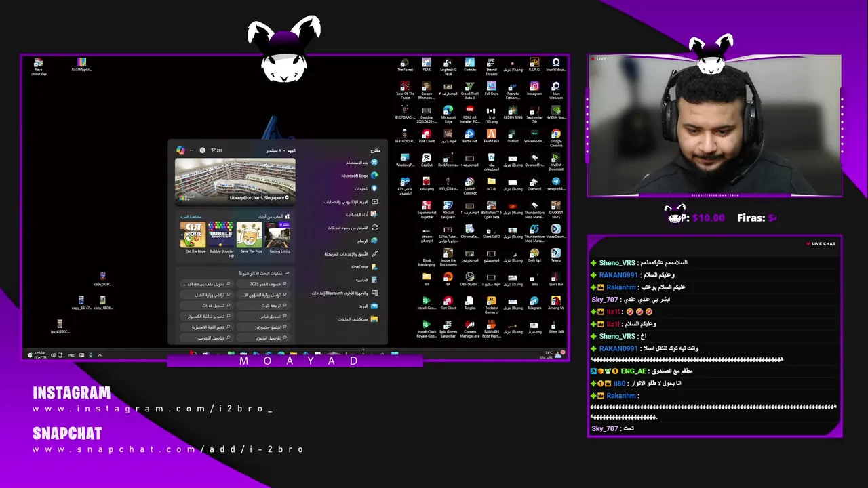
Task: Open DARKEST DAYS desktop shortcut
Action: (556, 210)
